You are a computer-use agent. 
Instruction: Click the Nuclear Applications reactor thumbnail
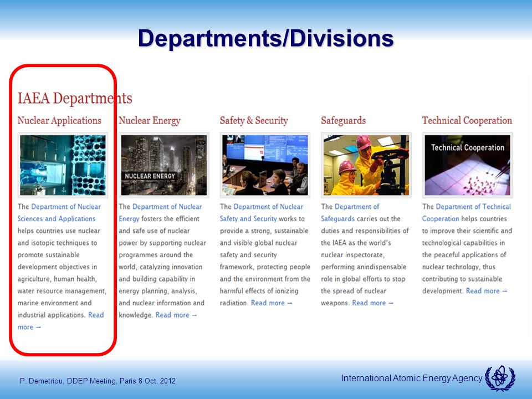click(x=63, y=165)
